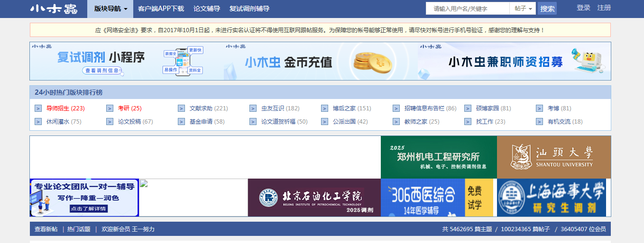Viewport: 644px width, 243px height.
Task: Open the 有机交流 (18) board
Action: click(x=565, y=122)
